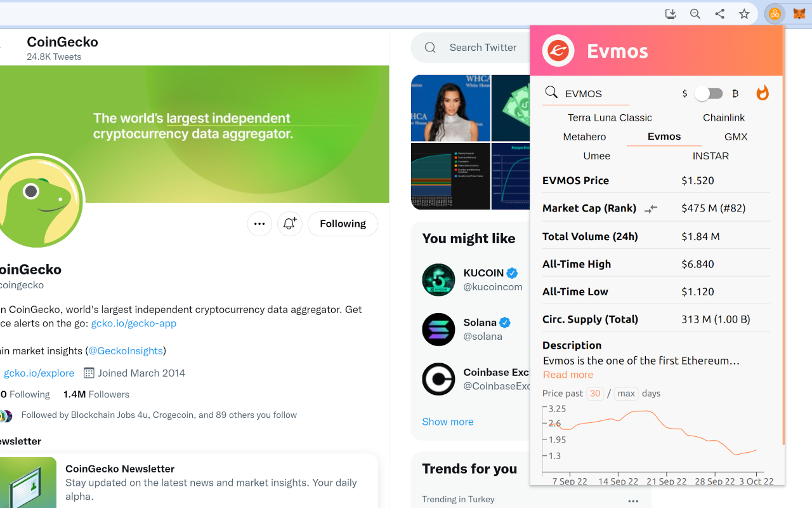This screenshot has width=812, height=508.
Task: Select the Chainlink coin tab
Action: tap(724, 117)
